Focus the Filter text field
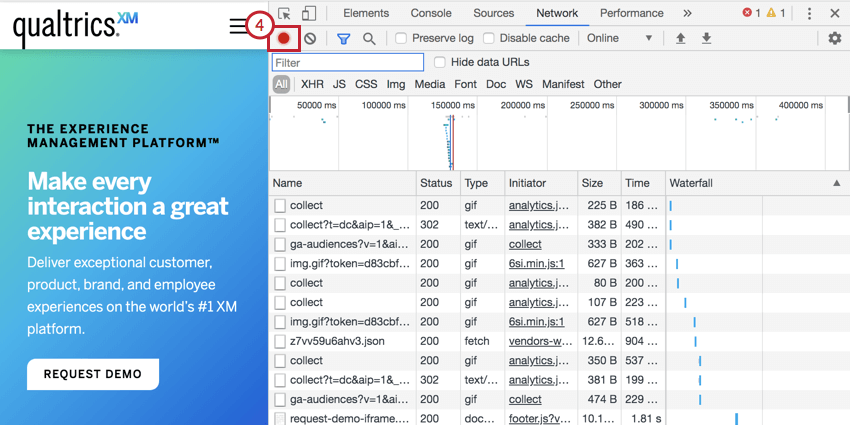 pos(347,62)
